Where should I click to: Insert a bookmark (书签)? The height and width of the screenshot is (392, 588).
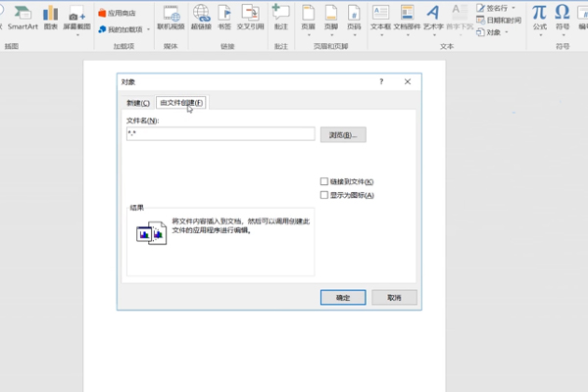point(224,18)
